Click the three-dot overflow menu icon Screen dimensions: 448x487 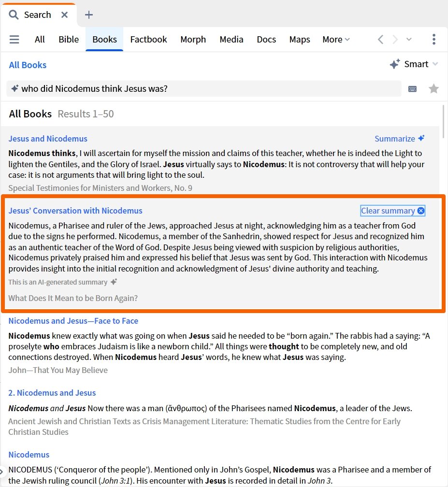434,40
